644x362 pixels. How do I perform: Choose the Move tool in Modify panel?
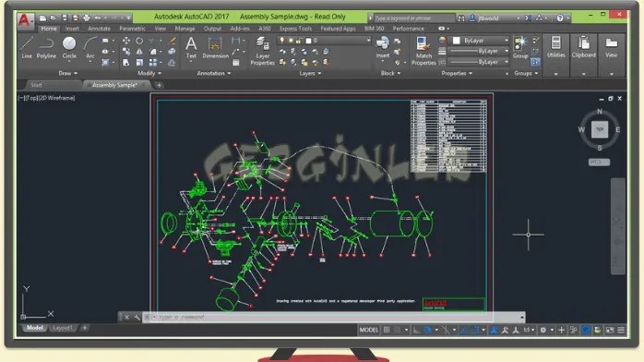pyautogui.click(x=126, y=41)
